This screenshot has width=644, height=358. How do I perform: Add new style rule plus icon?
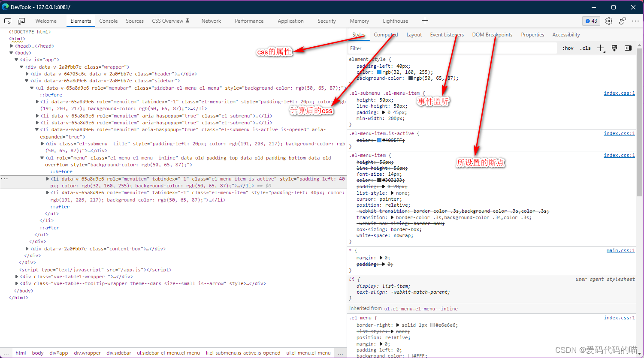[x=601, y=48]
